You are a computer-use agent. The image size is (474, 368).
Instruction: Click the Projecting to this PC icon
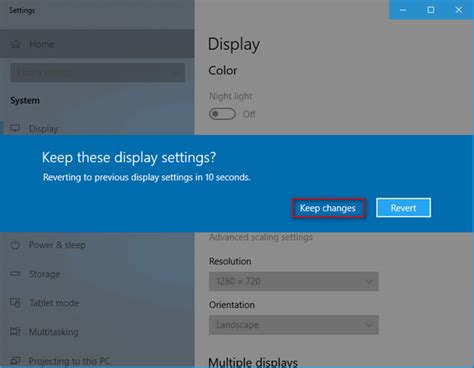click(x=15, y=361)
